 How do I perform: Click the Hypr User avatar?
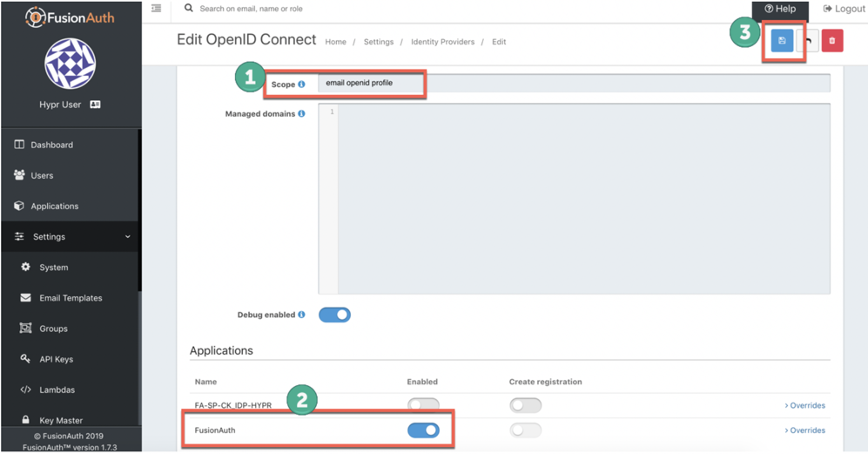pyautogui.click(x=71, y=64)
